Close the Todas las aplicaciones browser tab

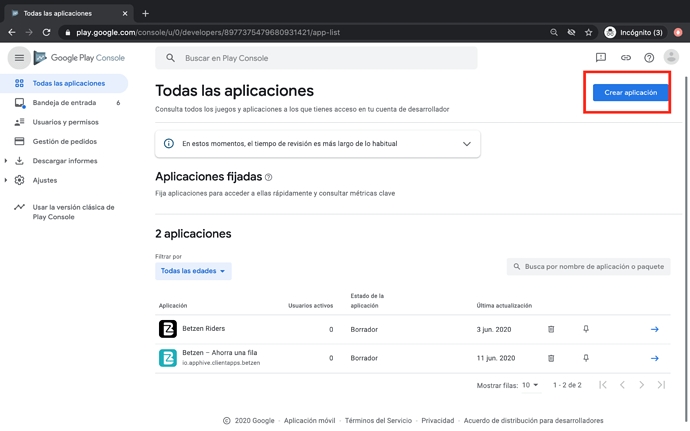[x=125, y=14]
